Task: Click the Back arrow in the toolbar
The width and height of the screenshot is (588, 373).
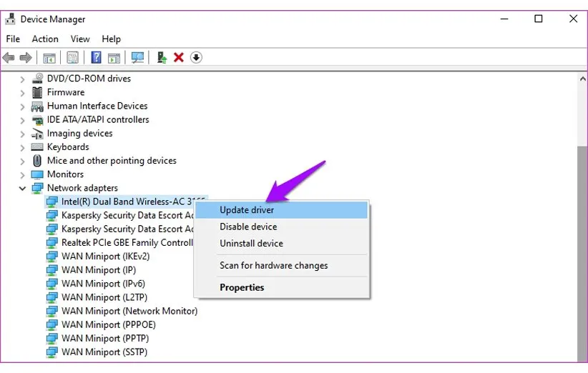Action: click(x=9, y=58)
